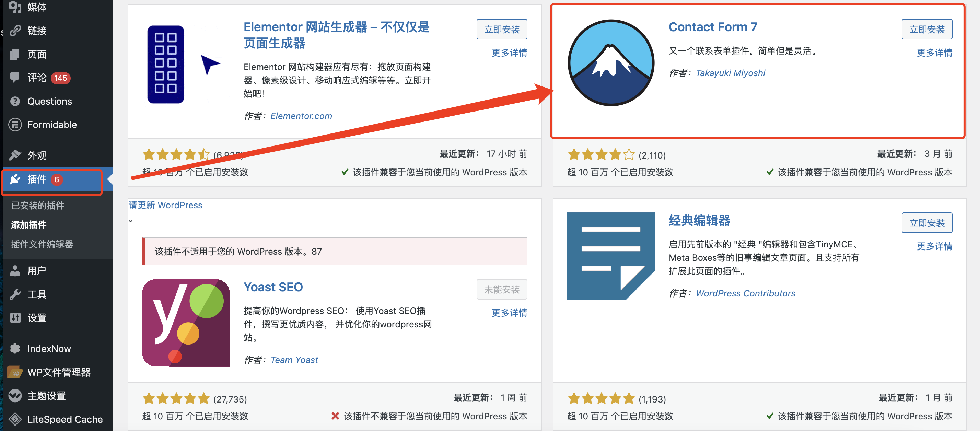Click the red X incompatible icon for Yoast

tap(335, 416)
